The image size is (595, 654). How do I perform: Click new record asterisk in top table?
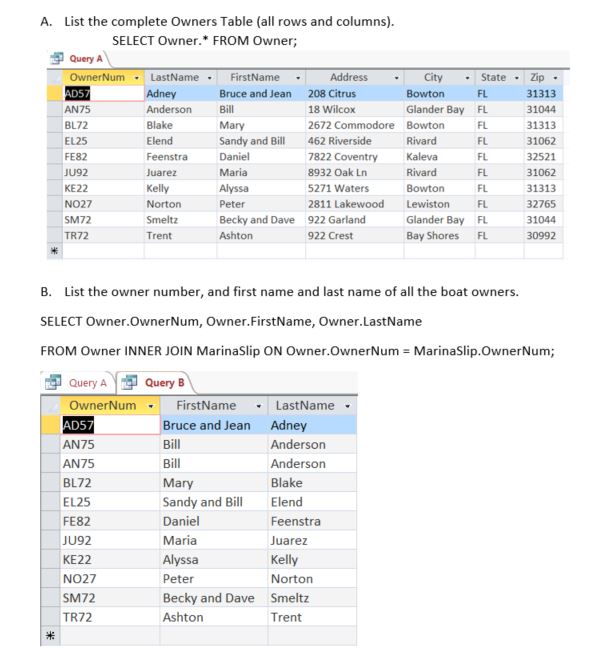click(54, 251)
